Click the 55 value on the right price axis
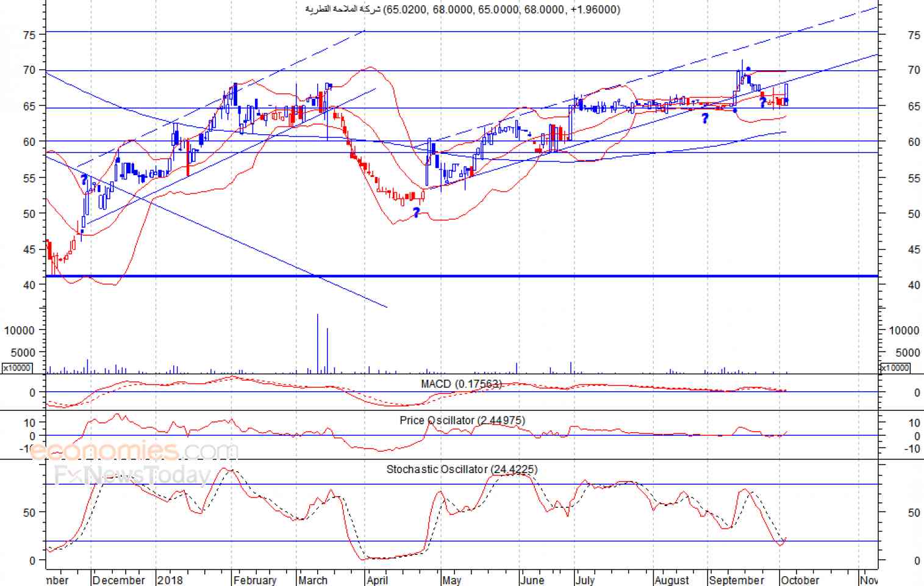Viewport: 924px width, 586px height. 914,179
